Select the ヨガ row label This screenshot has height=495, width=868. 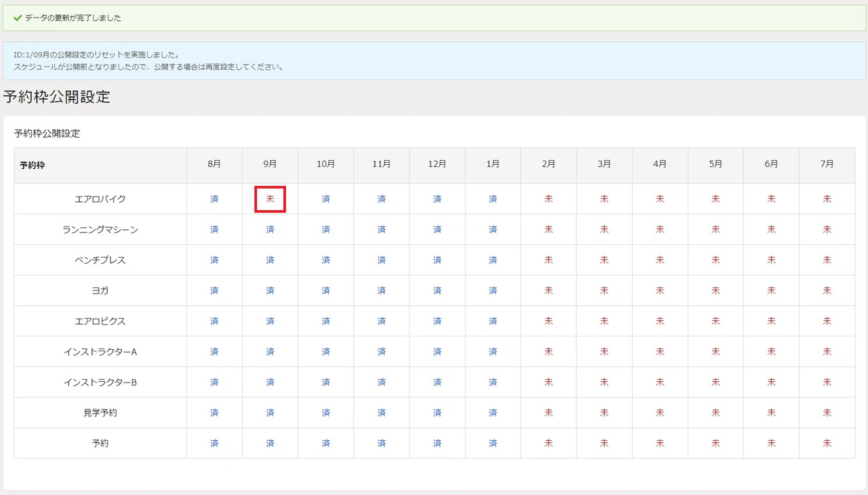pyautogui.click(x=100, y=291)
